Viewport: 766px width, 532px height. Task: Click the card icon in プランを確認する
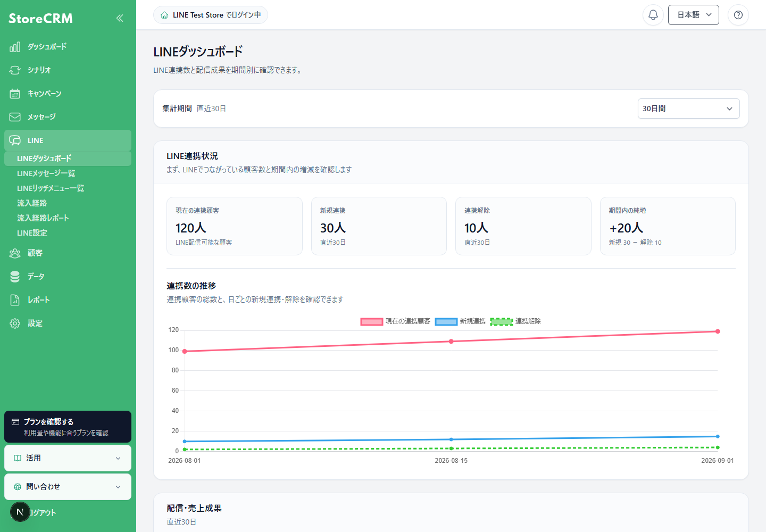pyautogui.click(x=15, y=422)
